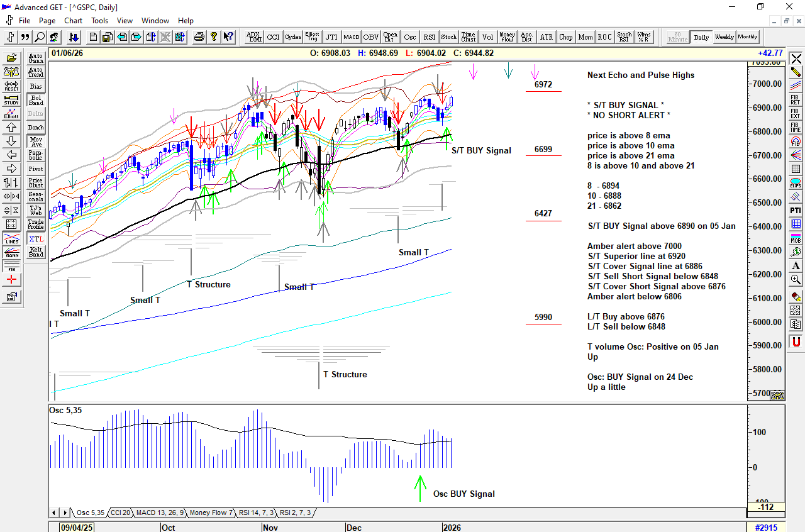The image size is (805, 532).
Task: Open the GANN lines tool
Action: point(11,252)
